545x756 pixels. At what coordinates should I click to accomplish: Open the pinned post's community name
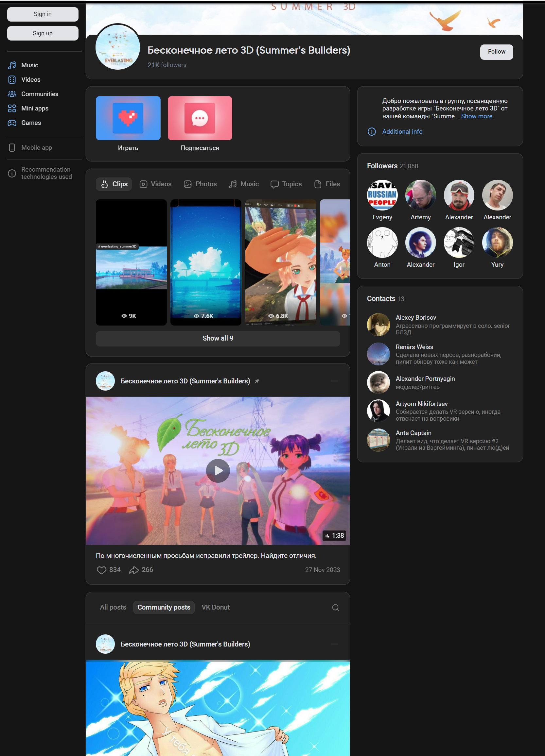point(185,381)
